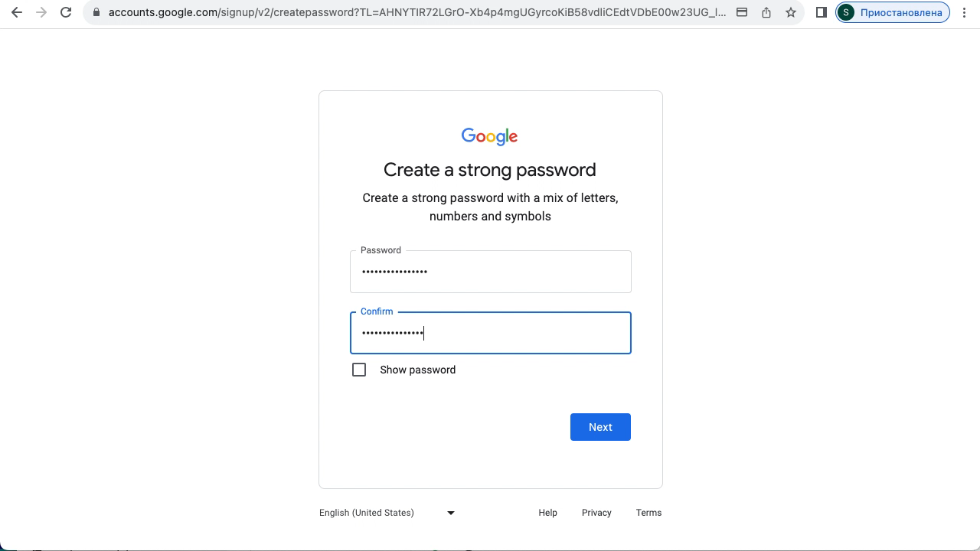Open the Chrome three-dot menu
This screenshot has width=980, height=551.
(965, 12)
